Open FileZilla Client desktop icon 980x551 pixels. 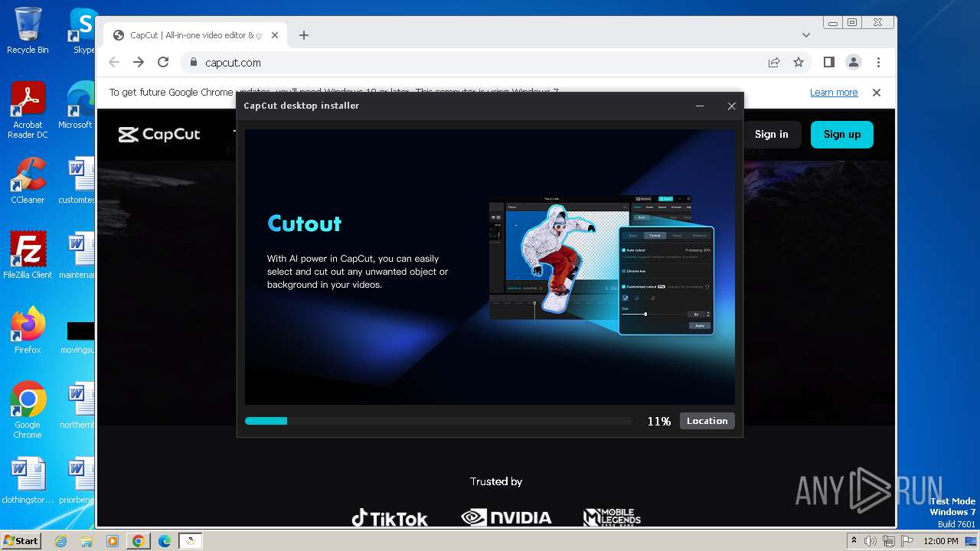(x=28, y=256)
